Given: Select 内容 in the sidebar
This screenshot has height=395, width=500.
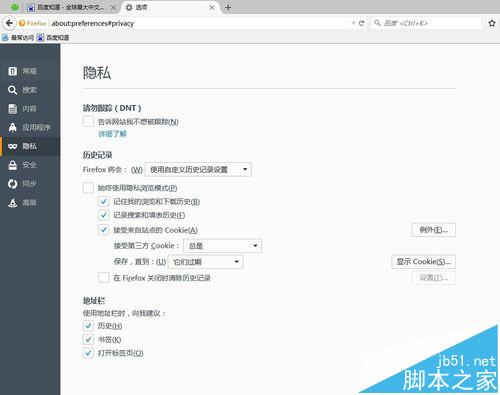Looking at the screenshot, I should click(30, 109).
